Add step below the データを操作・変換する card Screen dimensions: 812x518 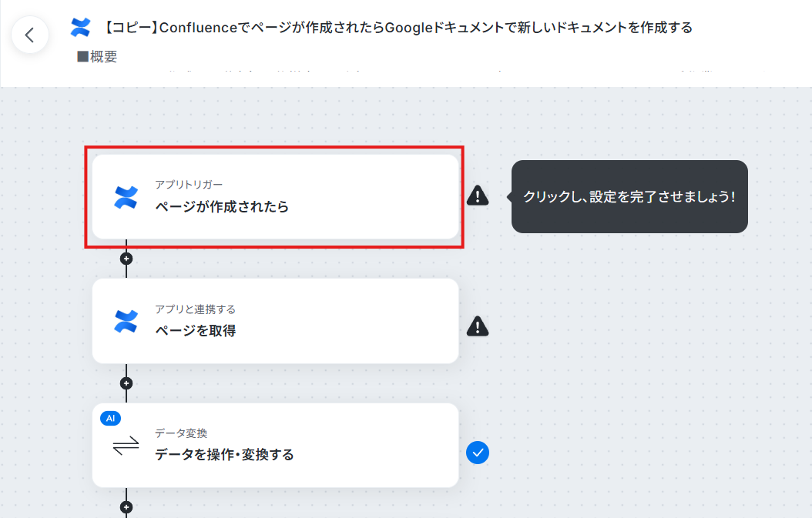click(x=126, y=507)
